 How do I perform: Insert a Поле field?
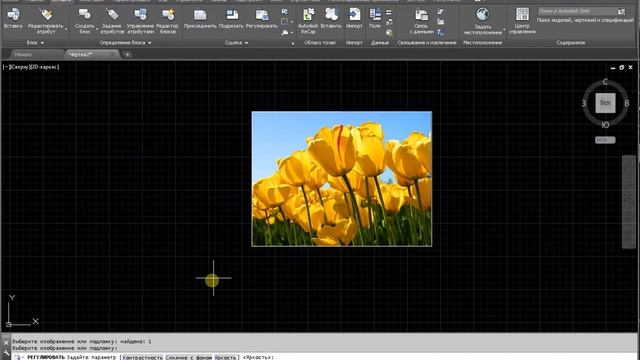pyautogui.click(x=375, y=18)
